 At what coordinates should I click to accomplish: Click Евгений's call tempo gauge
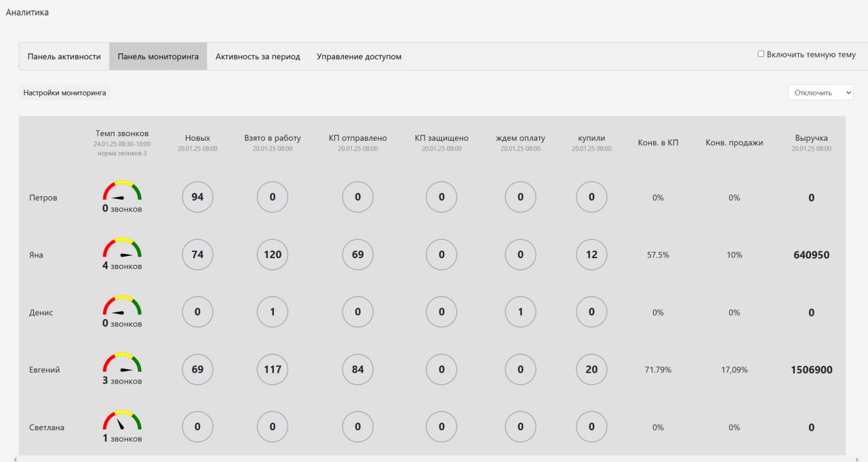pos(122,364)
